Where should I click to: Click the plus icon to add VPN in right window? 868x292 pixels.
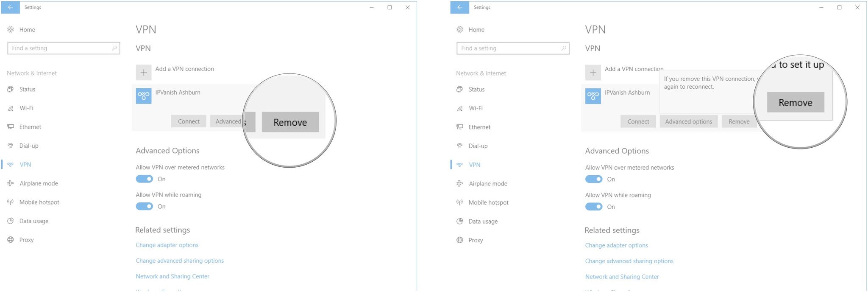[593, 73]
